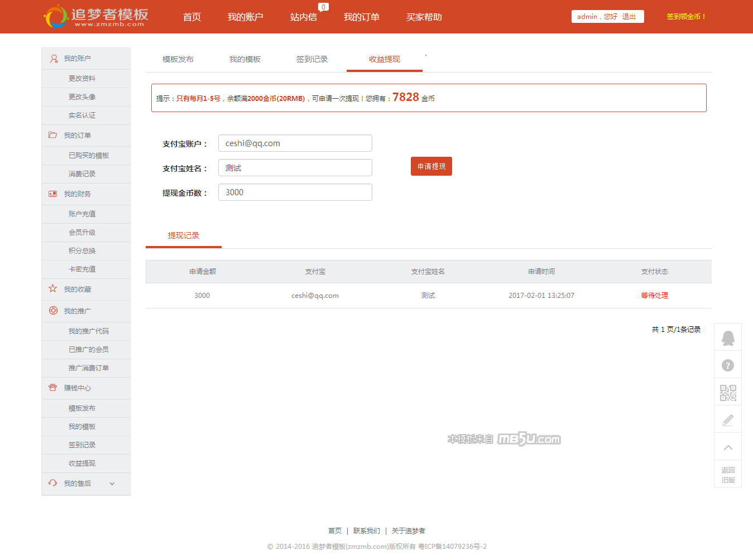Collapse the 我的财务 sidebar section
The image size is (753, 560).
[78, 194]
